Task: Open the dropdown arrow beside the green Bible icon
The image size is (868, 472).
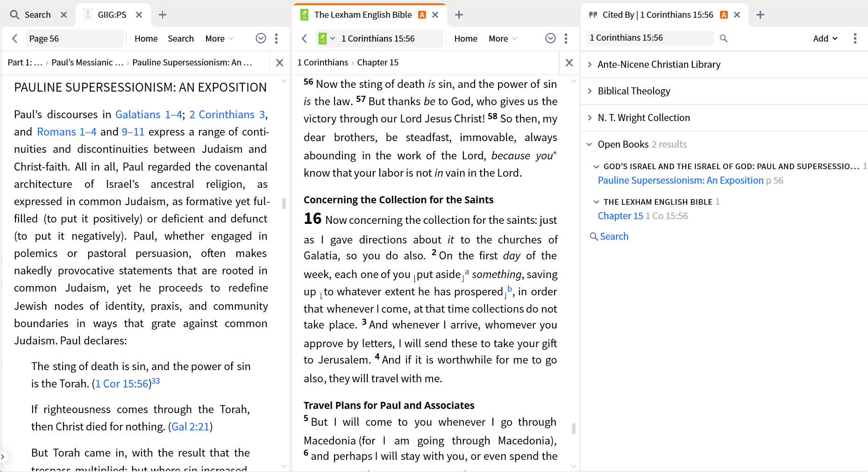Action: (333, 38)
